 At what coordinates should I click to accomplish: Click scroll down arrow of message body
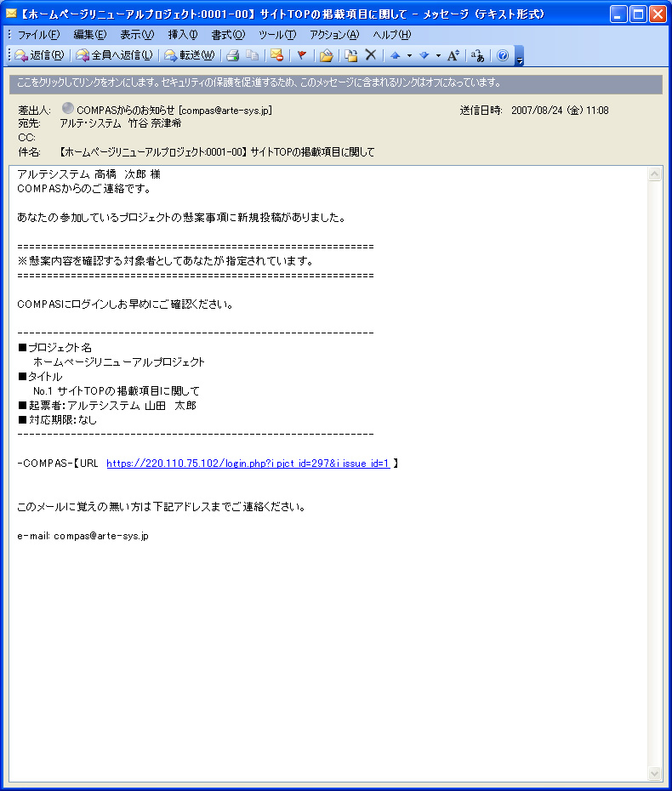tap(654, 773)
